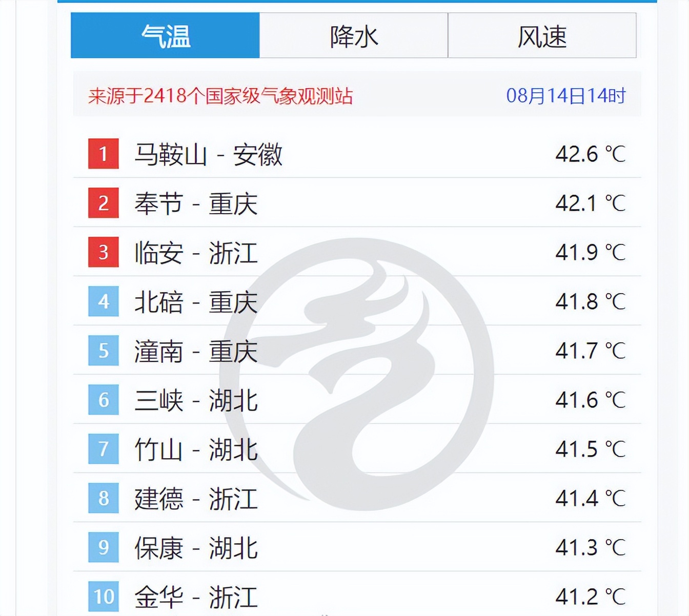
Task: Click the blue rank 5 badge
Action: click(103, 351)
